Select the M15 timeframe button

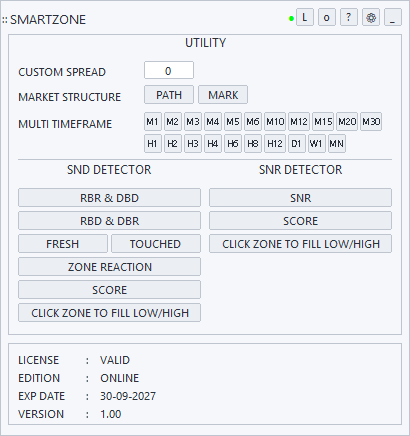click(323, 122)
